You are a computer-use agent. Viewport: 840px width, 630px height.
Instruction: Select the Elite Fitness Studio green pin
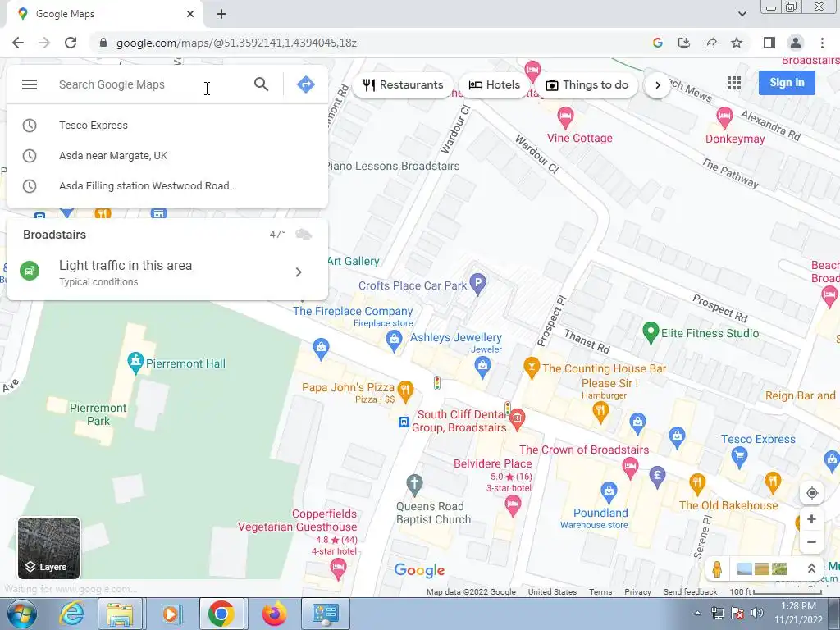tap(651, 333)
